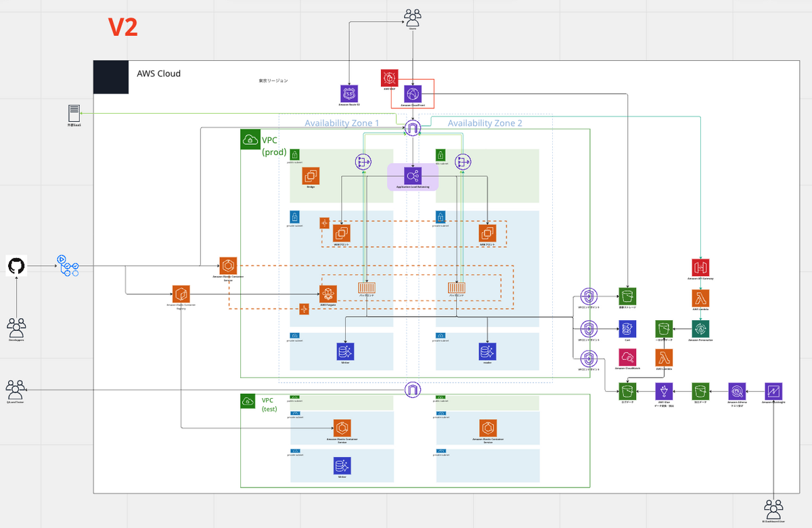Image resolution: width=812 pixels, height=528 pixels.
Task: Select the Amazon Personalize icon
Action: tap(700, 329)
